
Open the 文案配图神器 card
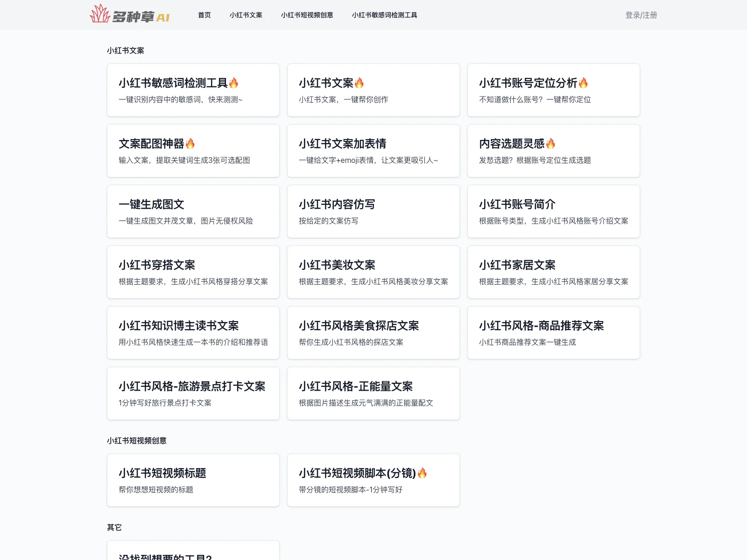[x=193, y=151]
